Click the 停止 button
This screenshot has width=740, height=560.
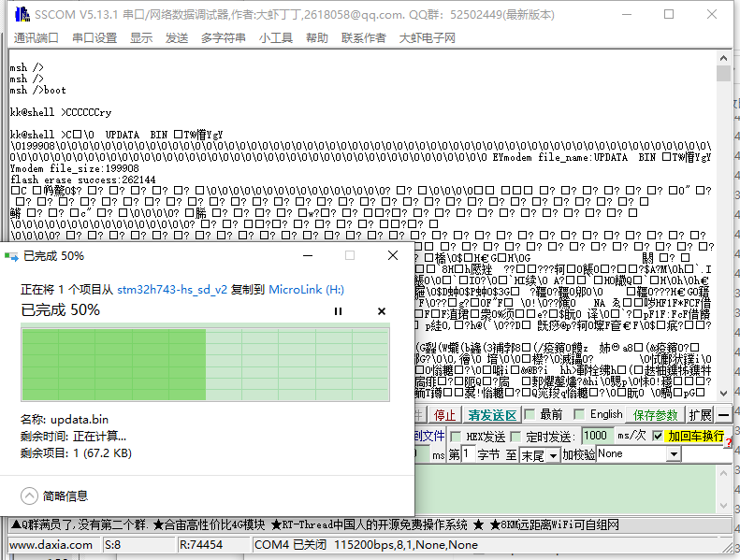coord(444,415)
